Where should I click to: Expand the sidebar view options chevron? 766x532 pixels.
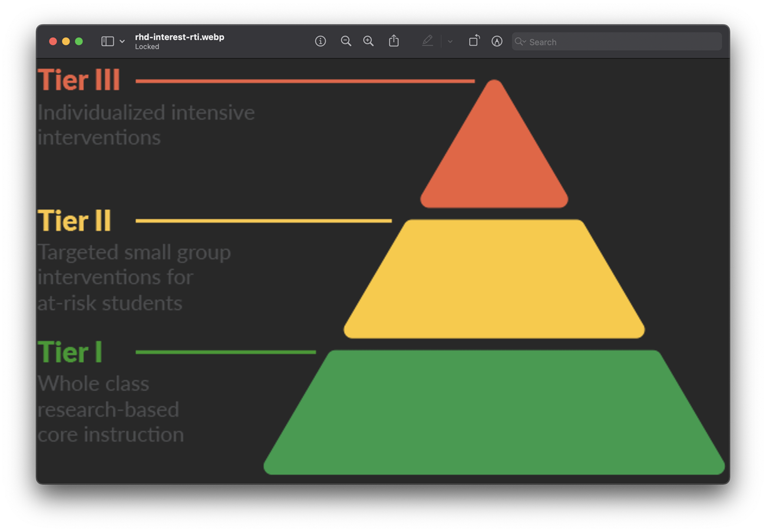[122, 42]
